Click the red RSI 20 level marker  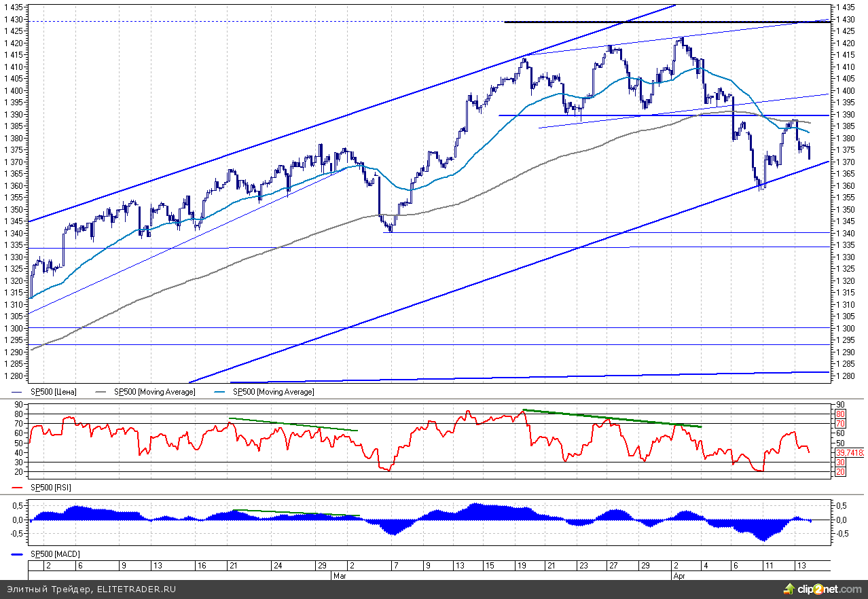[x=840, y=472]
